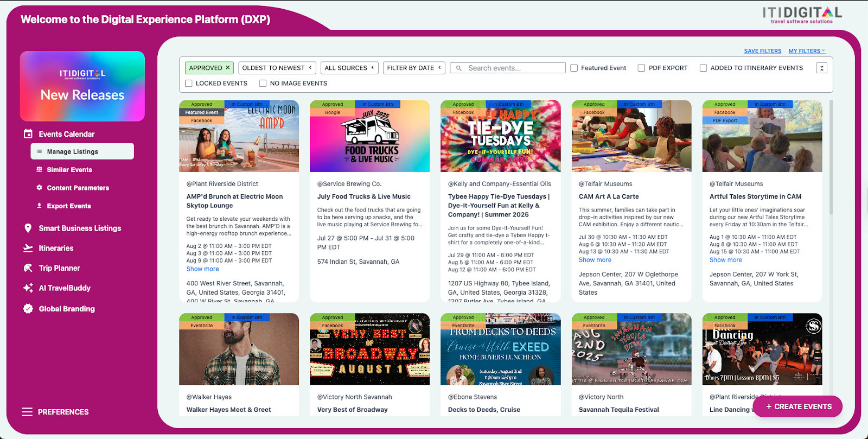Tick the LOCKED EVENTS checkbox
Screen dimensions: 868x439
pyautogui.click(x=189, y=83)
